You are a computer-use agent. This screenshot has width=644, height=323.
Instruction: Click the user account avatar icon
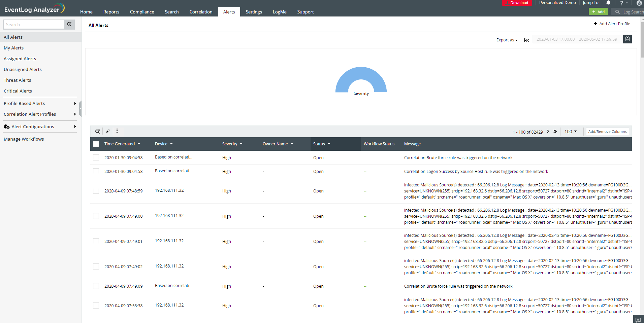click(x=639, y=3)
